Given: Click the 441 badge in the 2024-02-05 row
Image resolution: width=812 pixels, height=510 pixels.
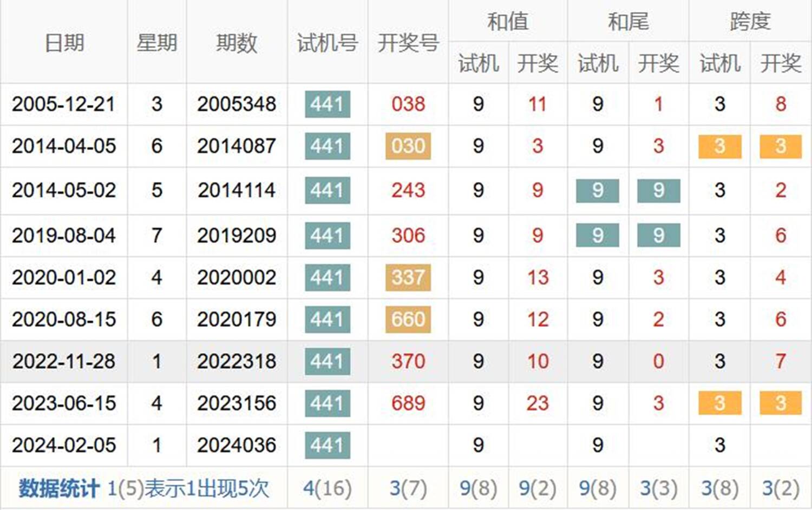Looking at the screenshot, I should (x=327, y=445).
